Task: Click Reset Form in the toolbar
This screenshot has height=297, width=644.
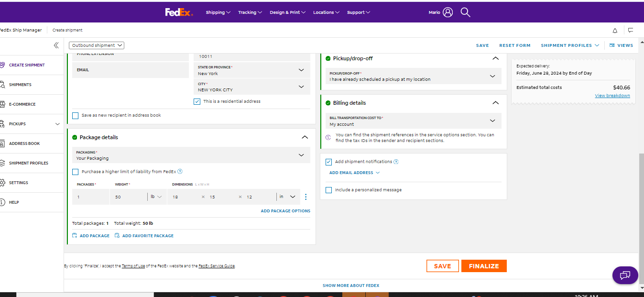Action: (515, 45)
